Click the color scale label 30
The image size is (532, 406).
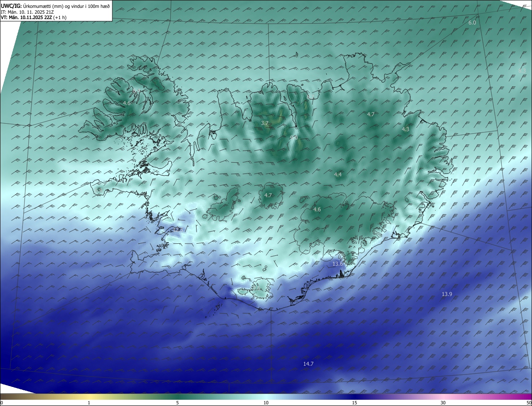click(443, 403)
